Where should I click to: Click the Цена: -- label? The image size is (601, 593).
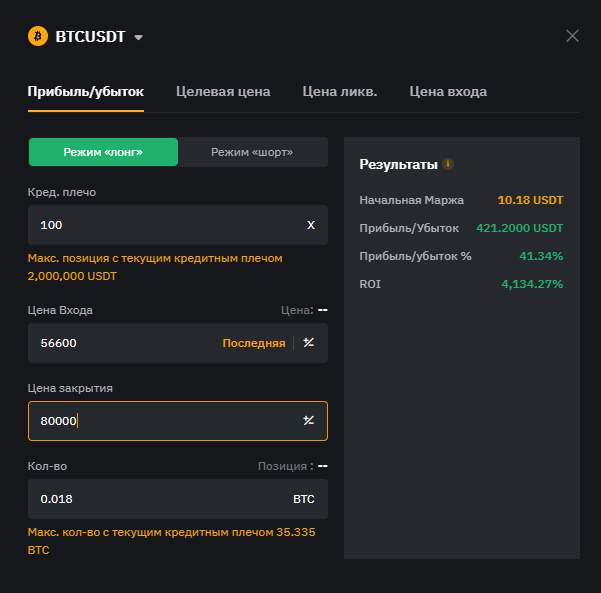304,310
